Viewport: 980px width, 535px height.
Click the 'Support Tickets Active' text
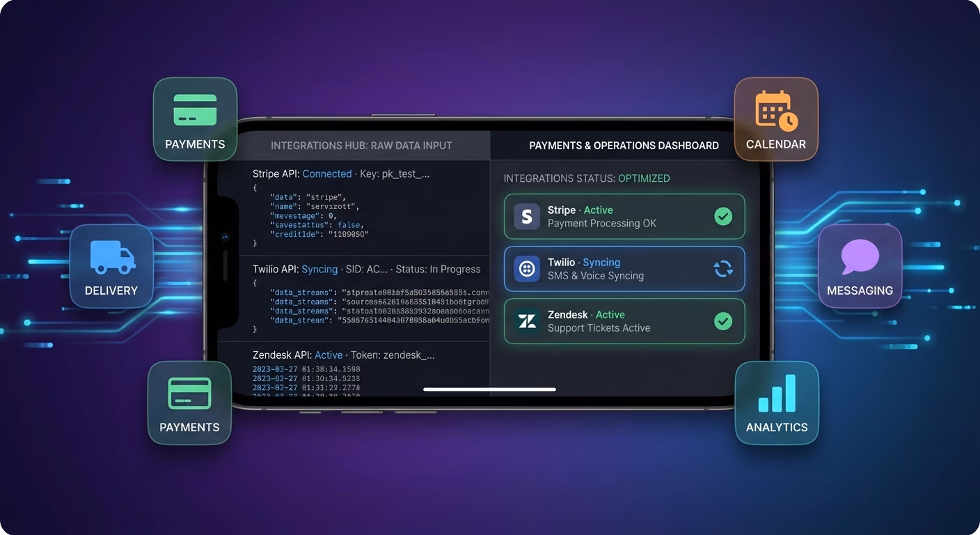point(599,328)
